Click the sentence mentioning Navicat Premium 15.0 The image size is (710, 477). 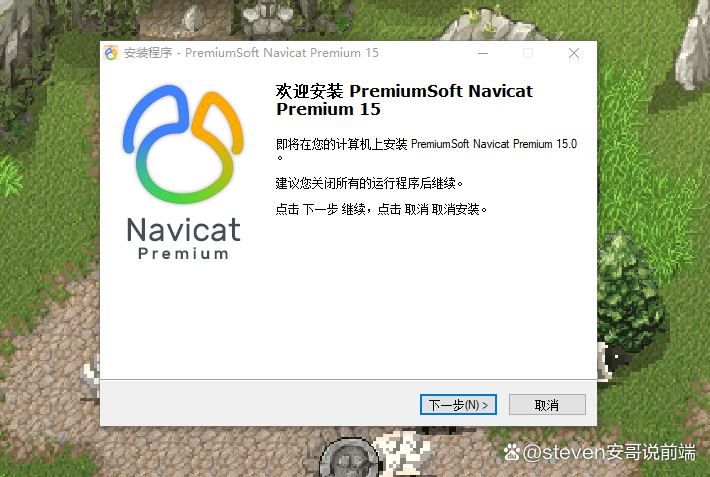426,150
